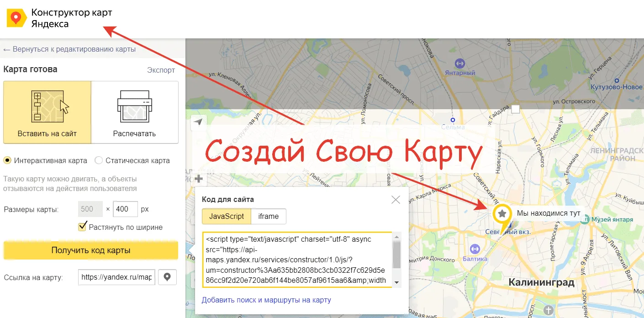Click the geolocation arrow button on the map
This screenshot has height=318, width=644.
pyautogui.click(x=198, y=122)
